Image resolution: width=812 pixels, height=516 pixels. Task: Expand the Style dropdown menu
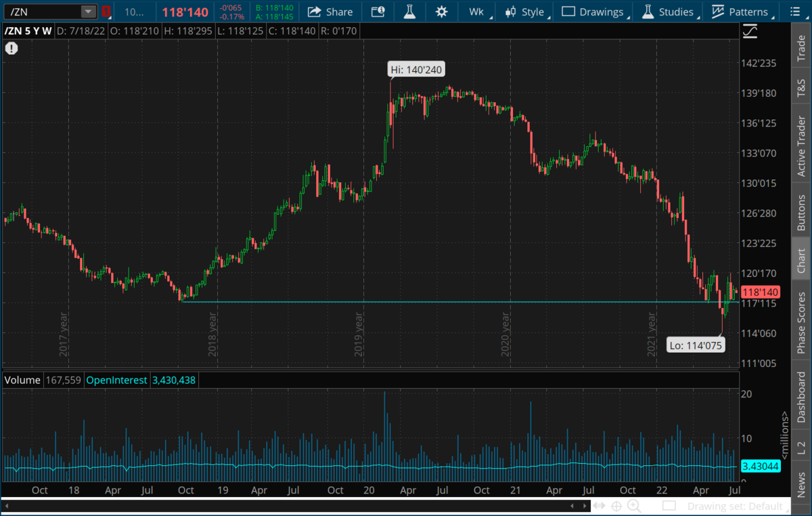pyautogui.click(x=528, y=12)
